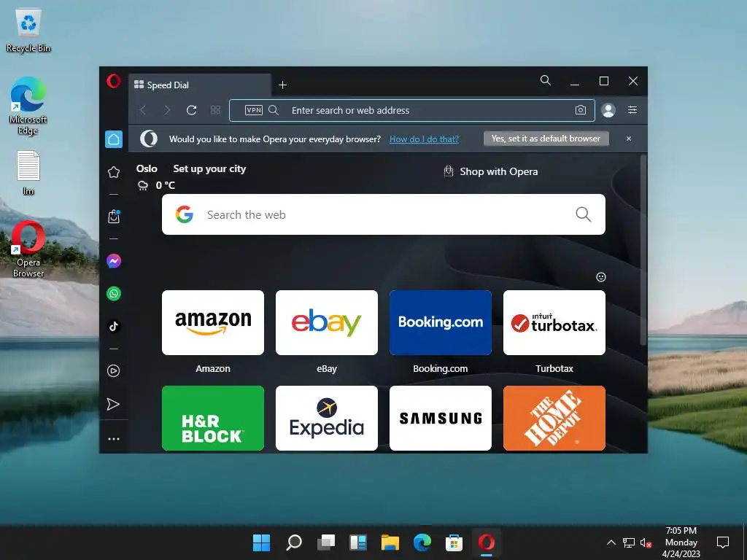Take a snapshot with camera icon

tap(580, 110)
